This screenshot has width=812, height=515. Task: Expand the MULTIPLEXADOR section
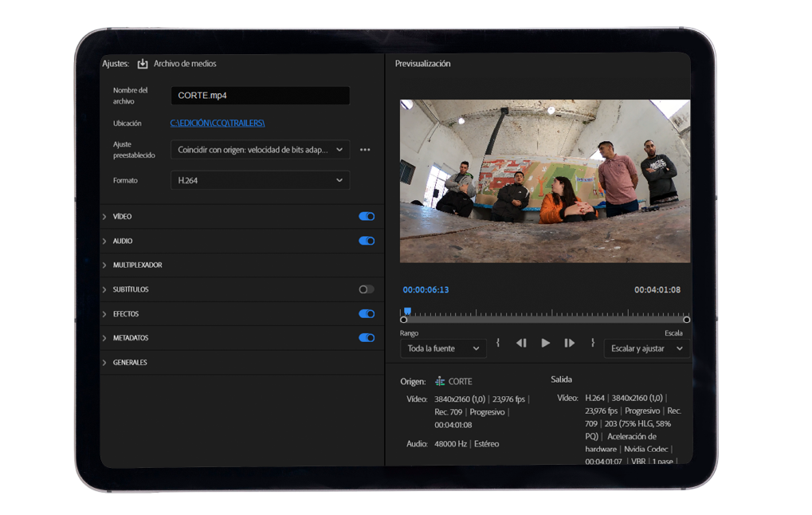137,265
